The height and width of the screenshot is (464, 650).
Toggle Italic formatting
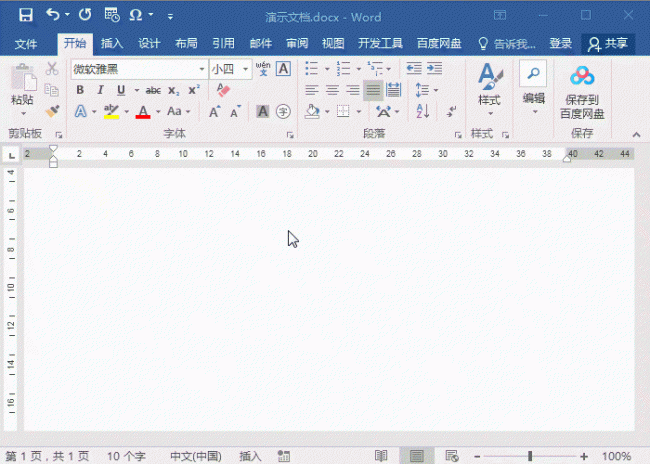coord(100,90)
